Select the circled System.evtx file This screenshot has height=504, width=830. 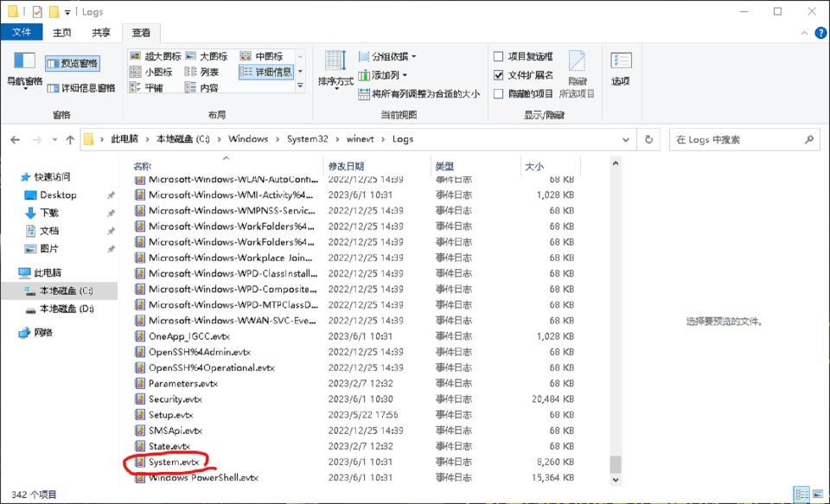click(173, 463)
